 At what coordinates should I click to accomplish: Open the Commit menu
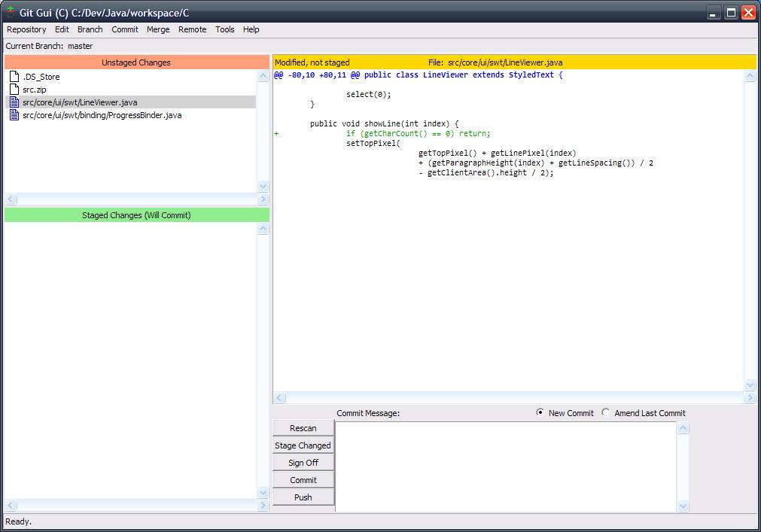pos(125,29)
